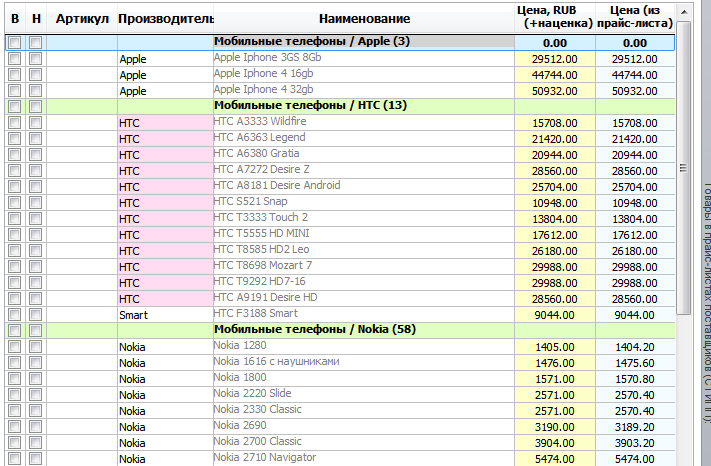The height and width of the screenshot is (466, 711).
Task: Check H box of Мобильные телефоны / HTC group
Action: [x=35, y=107]
